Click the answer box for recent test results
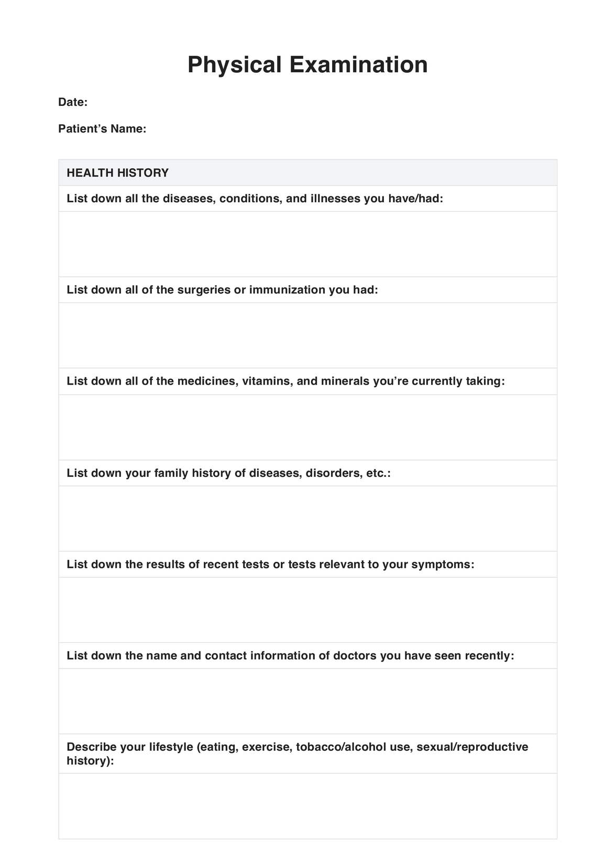 pyautogui.click(x=307, y=610)
